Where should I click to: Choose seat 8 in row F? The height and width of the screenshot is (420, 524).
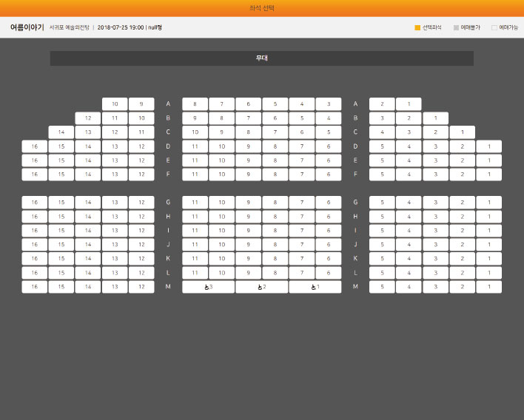point(275,175)
